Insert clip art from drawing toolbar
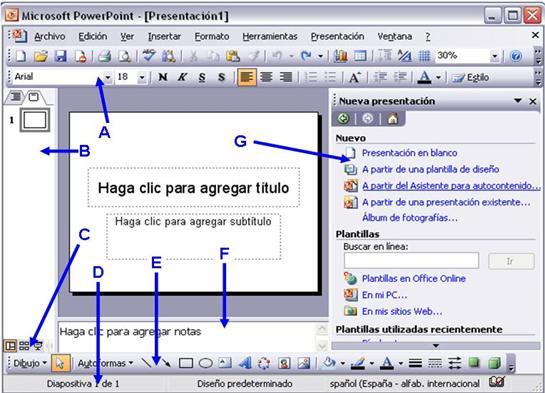The image size is (545, 393). (x=284, y=363)
